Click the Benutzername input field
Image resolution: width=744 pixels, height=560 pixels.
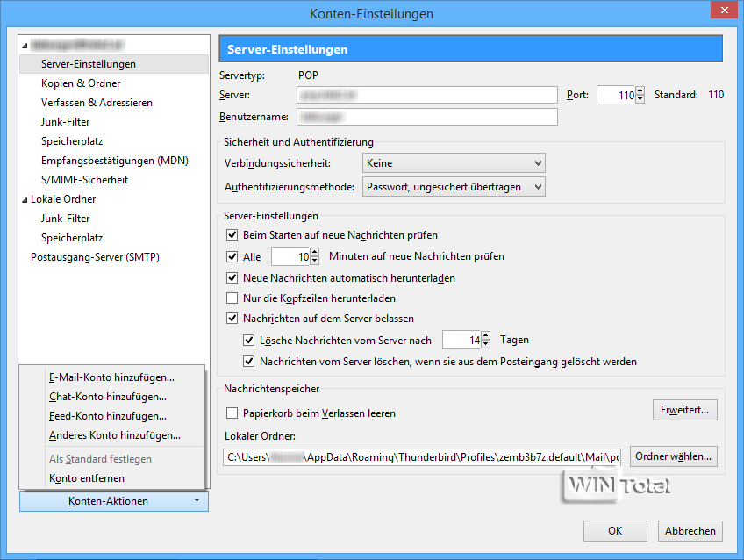427,117
